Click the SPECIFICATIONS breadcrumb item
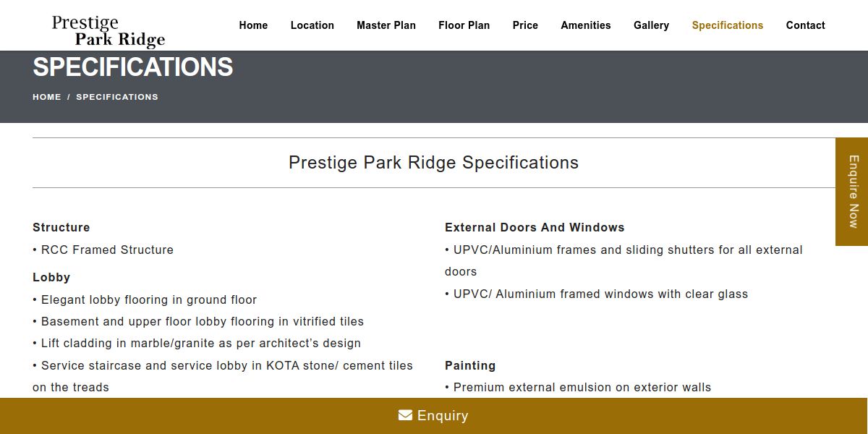This screenshot has height=434, width=868. [x=117, y=97]
